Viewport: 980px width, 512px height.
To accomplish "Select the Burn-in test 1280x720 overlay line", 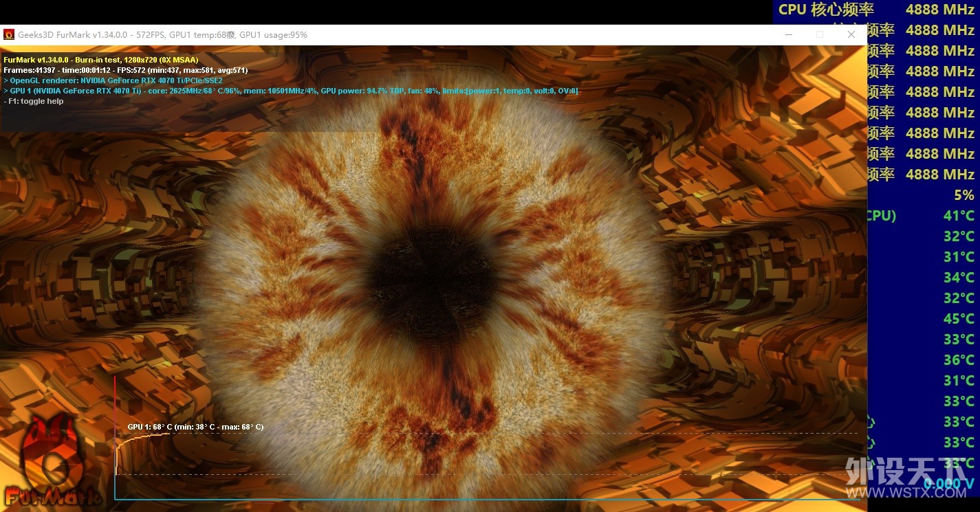I will 100,60.
